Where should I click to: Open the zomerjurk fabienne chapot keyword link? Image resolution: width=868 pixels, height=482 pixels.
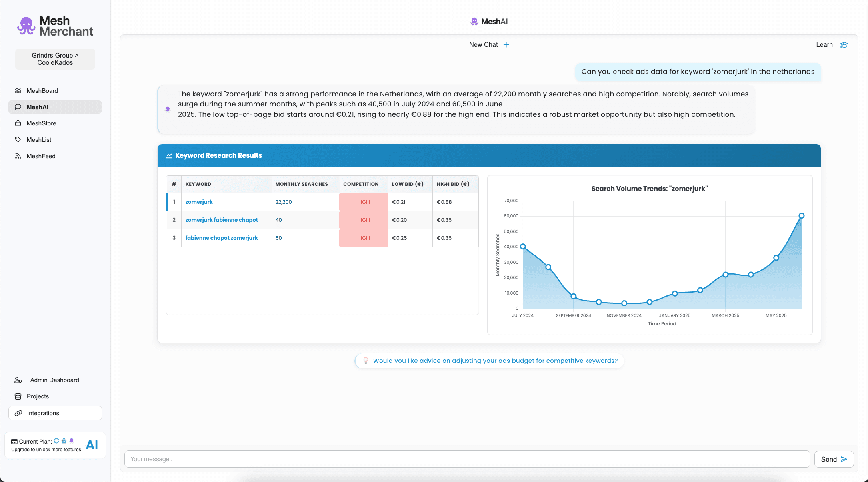pos(221,220)
